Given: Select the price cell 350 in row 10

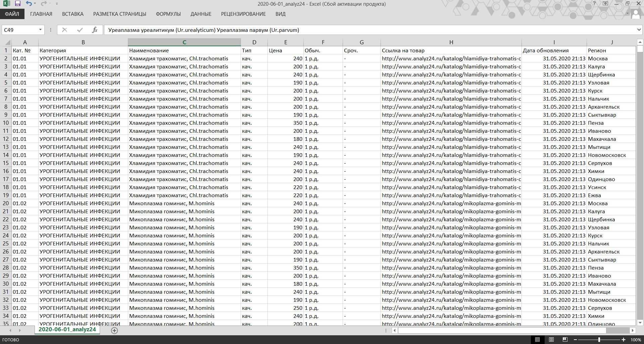Looking at the screenshot, I should [286, 123].
